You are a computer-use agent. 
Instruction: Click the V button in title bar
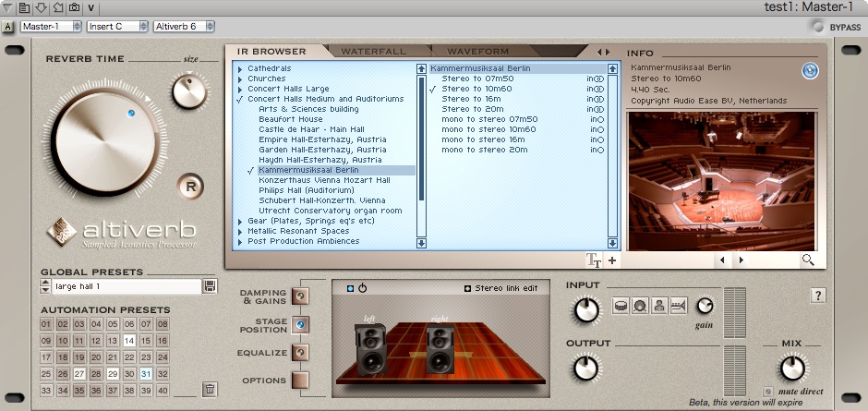tap(90, 7)
